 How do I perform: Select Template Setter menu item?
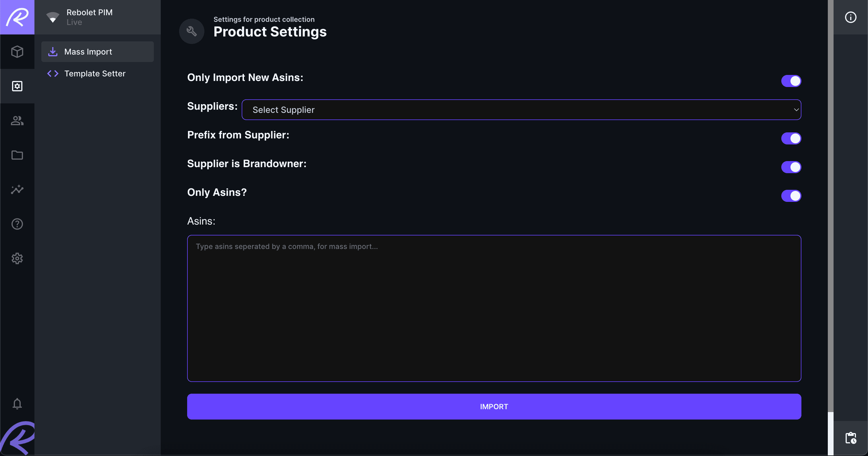(x=97, y=74)
